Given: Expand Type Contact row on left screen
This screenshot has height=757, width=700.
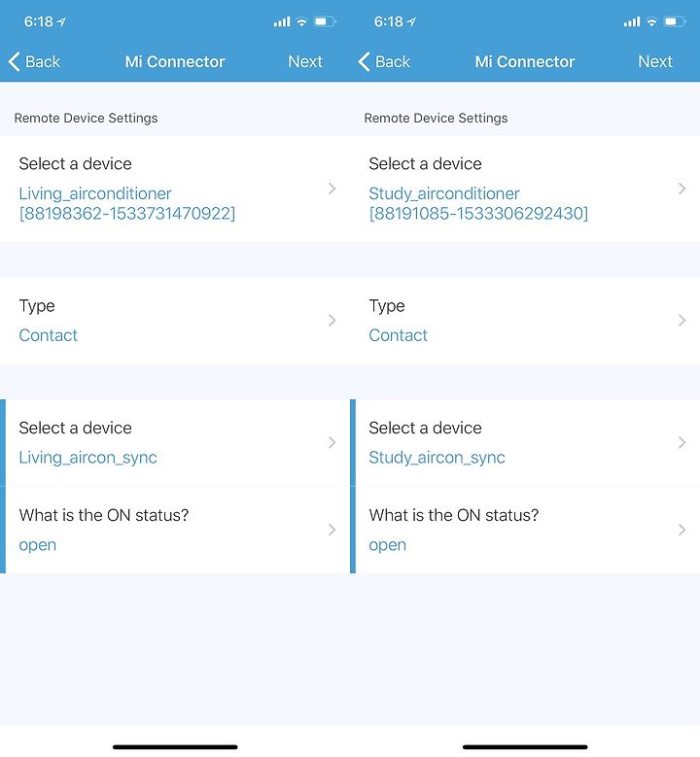Looking at the screenshot, I should coord(175,321).
